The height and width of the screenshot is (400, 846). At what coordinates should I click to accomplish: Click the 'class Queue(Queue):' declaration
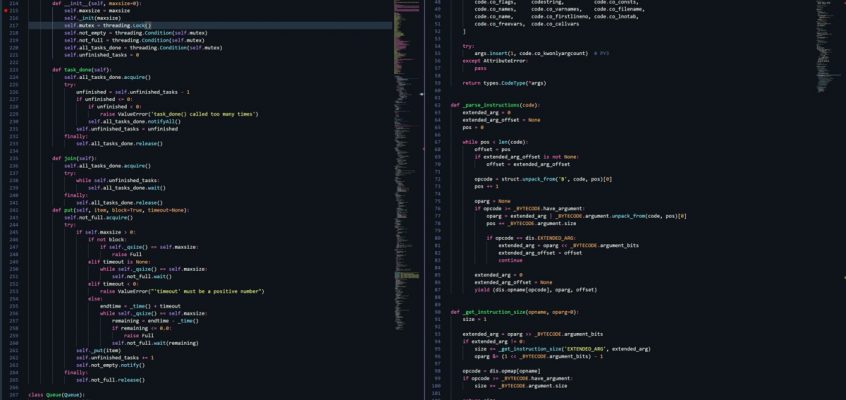56,395
